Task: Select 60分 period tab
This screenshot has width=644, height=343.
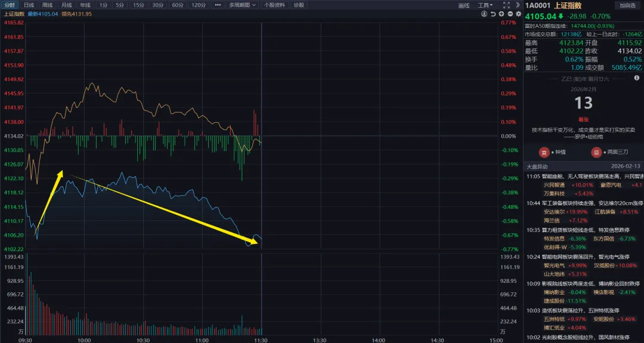Action: click(x=178, y=5)
